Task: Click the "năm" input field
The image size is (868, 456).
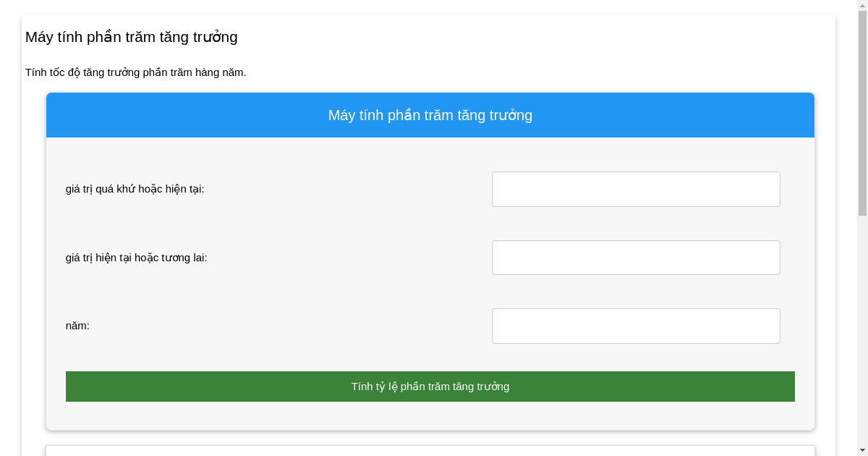Action: (x=636, y=326)
